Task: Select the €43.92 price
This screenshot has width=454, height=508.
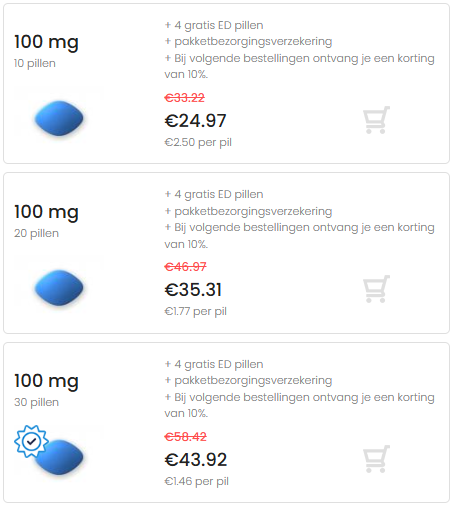Action: tap(196, 459)
